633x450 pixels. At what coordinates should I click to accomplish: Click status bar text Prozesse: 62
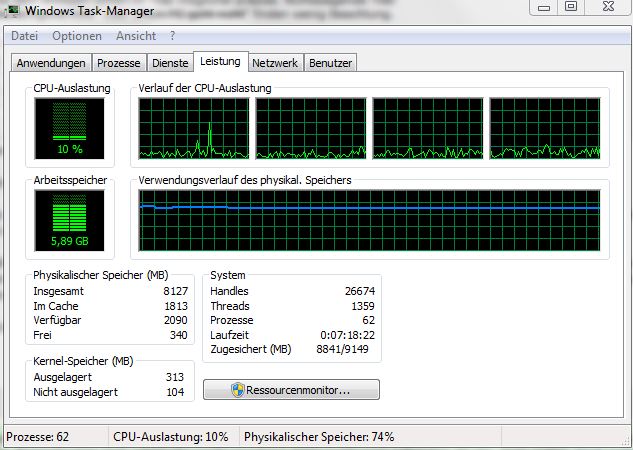(x=38, y=437)
